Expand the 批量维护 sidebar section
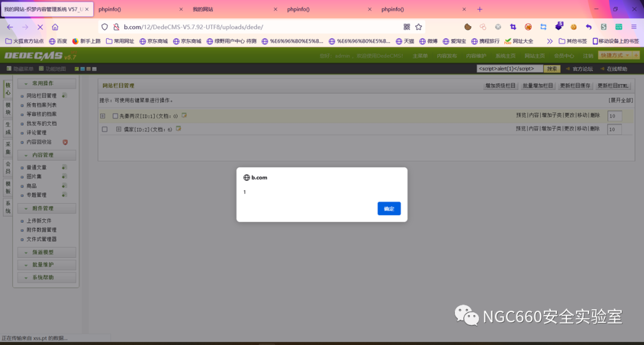 pos(47,265)
